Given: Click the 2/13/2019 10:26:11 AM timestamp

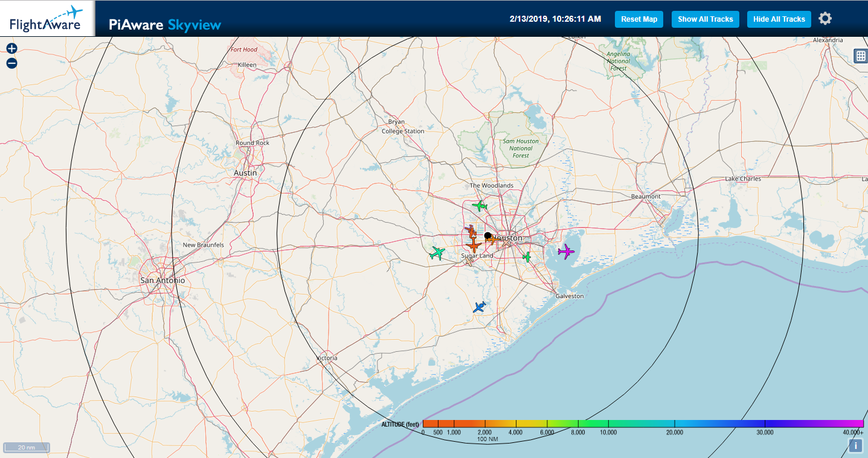Looking at the screenshot, I should tap(555, 19).
